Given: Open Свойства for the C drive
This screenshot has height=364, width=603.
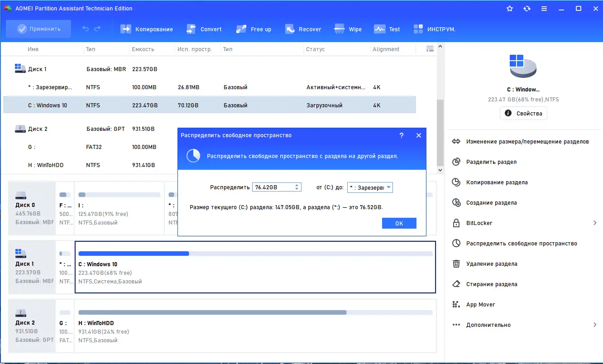Looking at the screenshot, I should tap(523, 113).
